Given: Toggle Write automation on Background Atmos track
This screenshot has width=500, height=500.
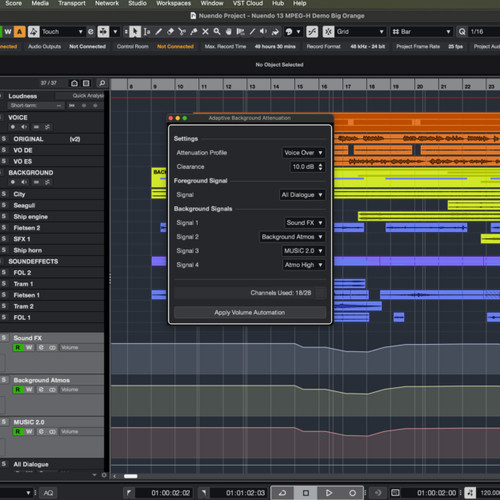Looking at the screenshot, I should tap(29, 390).
